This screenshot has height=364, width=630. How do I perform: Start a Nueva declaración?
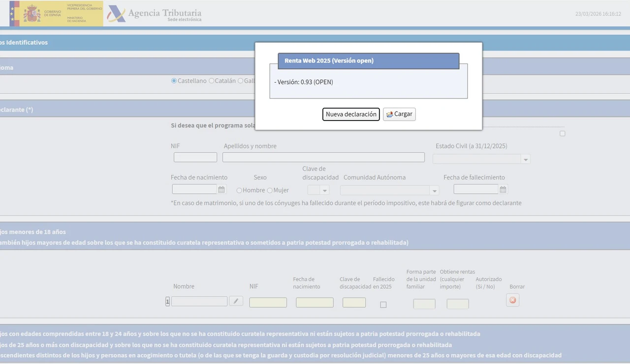(351, 114)
